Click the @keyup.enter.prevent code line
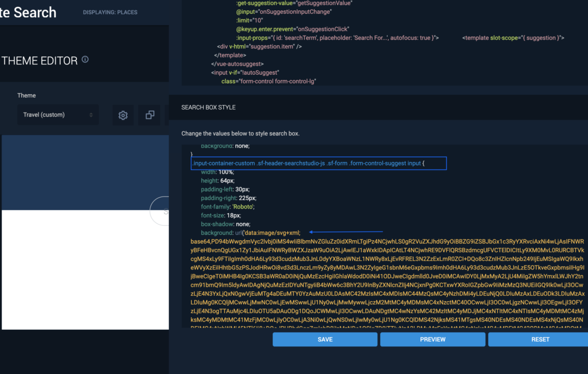Viewport: 588px width, 374px height. 292,29
